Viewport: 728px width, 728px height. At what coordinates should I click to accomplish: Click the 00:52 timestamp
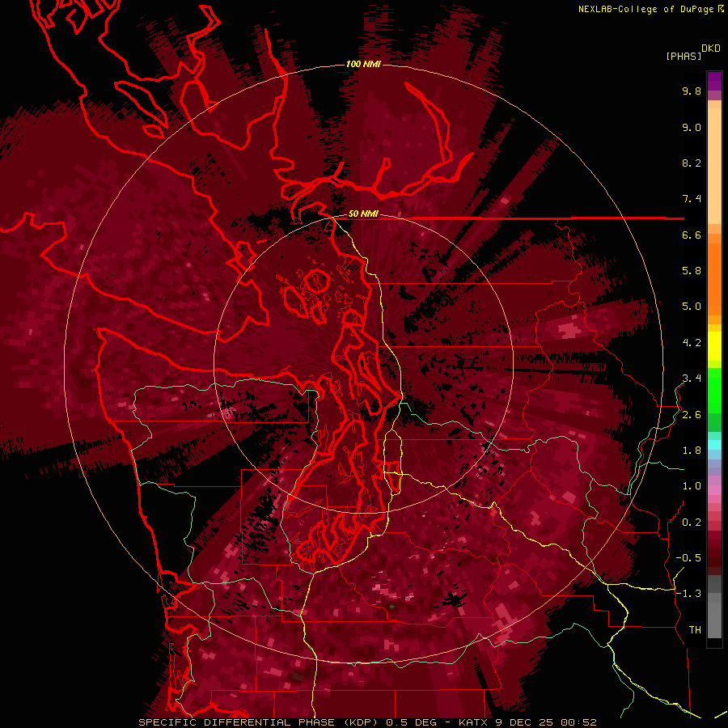coord(578,722)
